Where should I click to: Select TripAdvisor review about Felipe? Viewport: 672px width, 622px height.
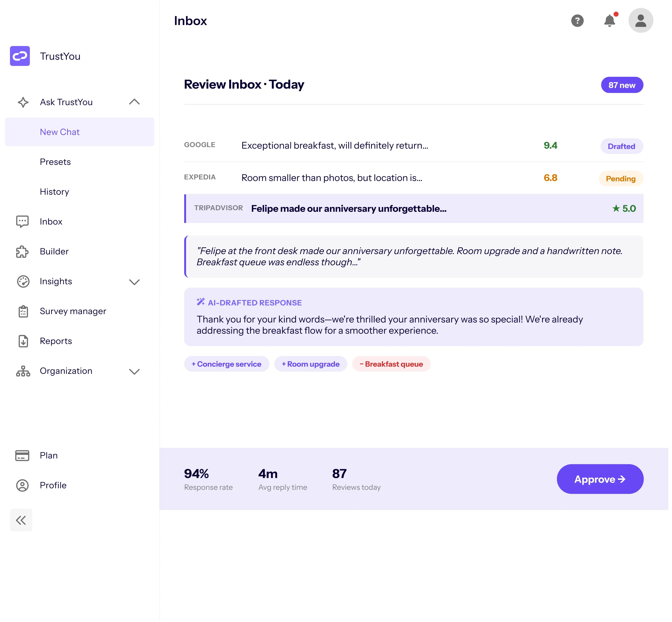[413, 208]
